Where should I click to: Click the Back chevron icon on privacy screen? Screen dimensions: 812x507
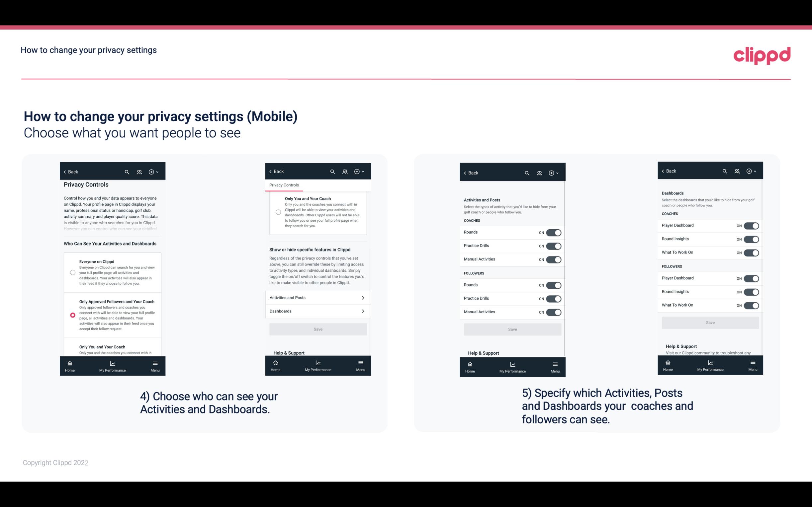coord(65,172)
